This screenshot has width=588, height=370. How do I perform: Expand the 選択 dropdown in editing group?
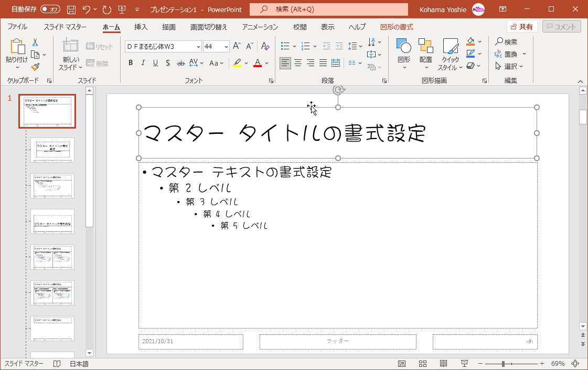click(x=510, y=66)
